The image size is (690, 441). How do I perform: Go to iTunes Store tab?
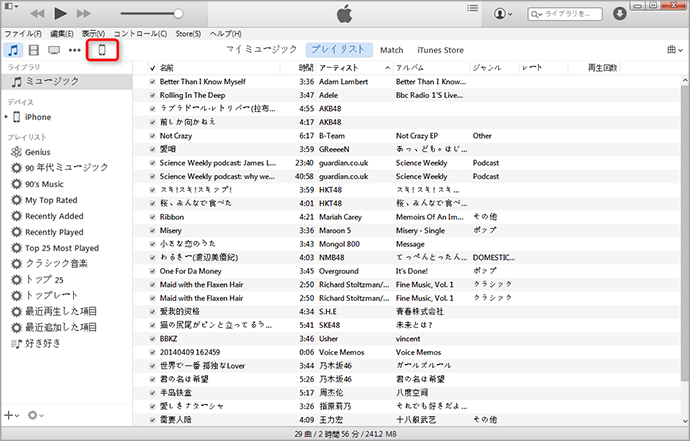(x=440, y=50)
